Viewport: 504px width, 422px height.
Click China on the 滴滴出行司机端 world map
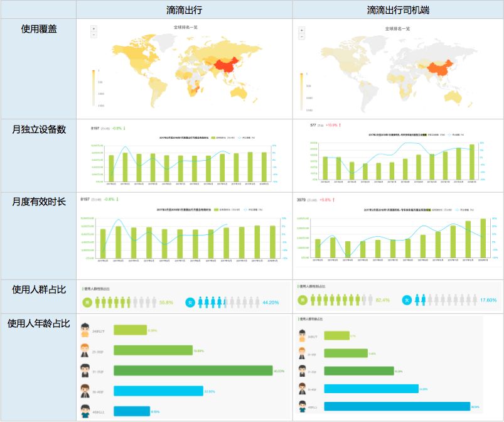coord(440,69)
